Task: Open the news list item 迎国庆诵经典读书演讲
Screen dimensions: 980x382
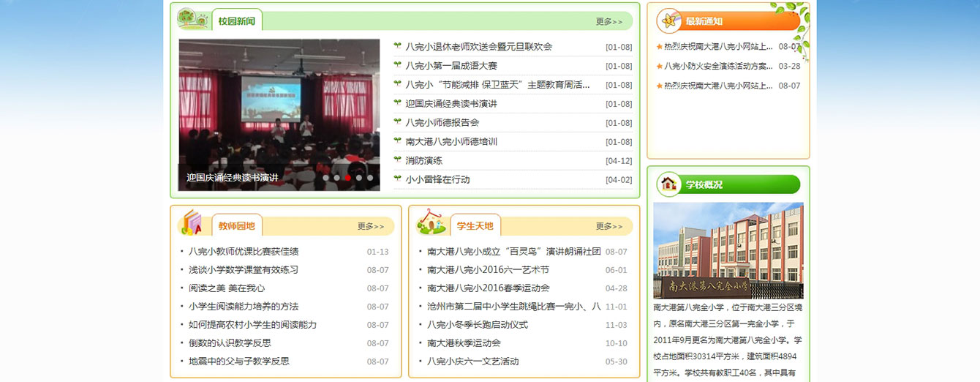Action: [451, 104]
